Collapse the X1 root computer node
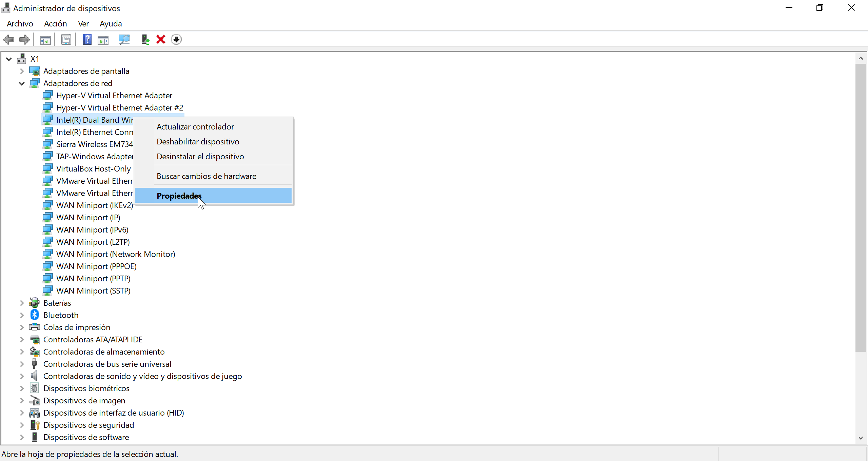This screenshot has height=461, width=868. (x=9, y=59)
